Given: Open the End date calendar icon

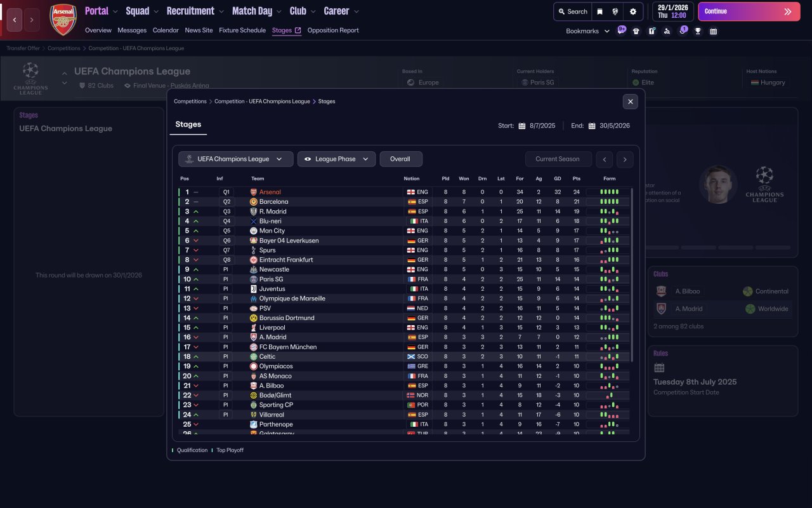Looking at the screenshot, I should 592,126.
